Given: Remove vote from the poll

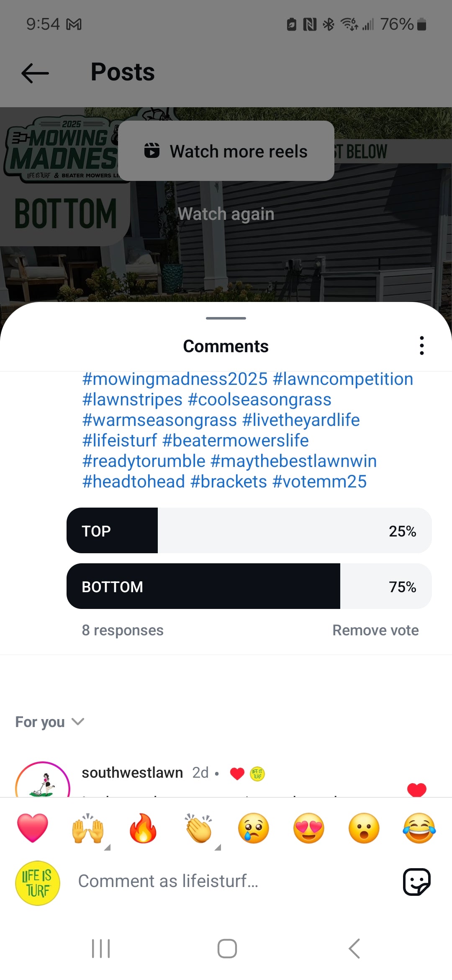Looking at the screenshot, I should (x=375, y=630).
